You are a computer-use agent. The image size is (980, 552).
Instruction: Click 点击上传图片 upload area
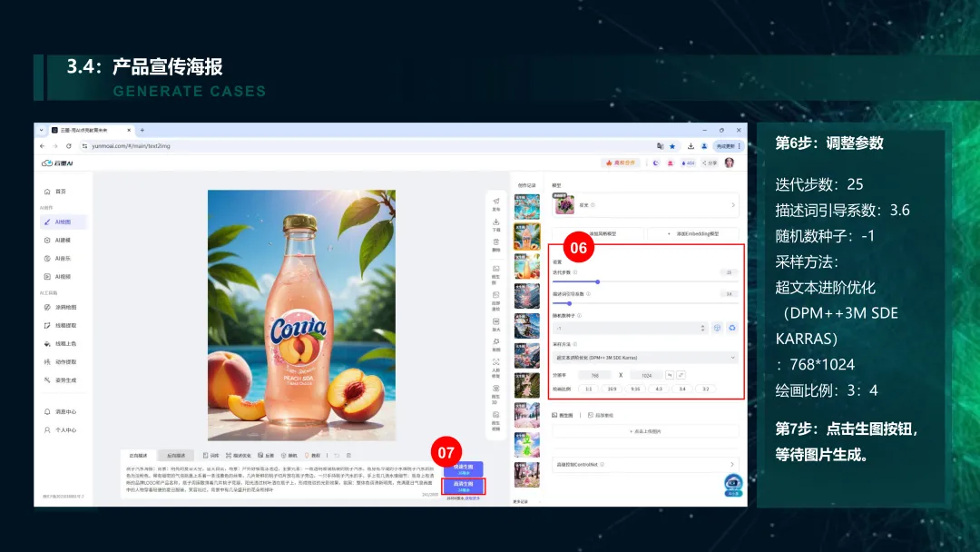[645, 431]
